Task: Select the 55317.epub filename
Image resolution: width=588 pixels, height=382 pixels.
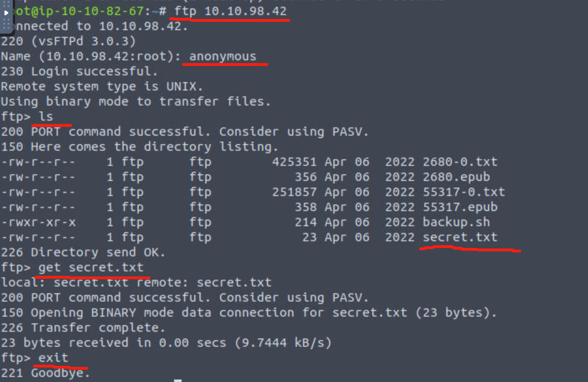Action: 460,207
